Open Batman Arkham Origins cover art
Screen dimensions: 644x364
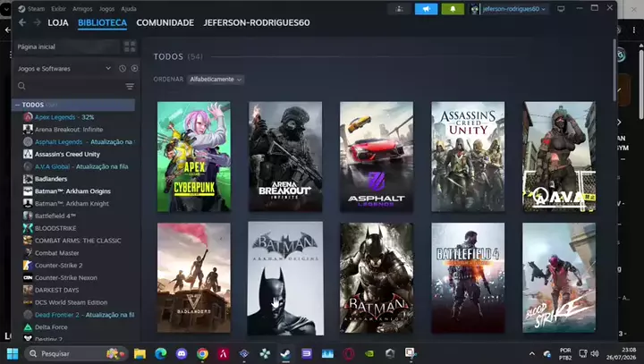[285, 278]
